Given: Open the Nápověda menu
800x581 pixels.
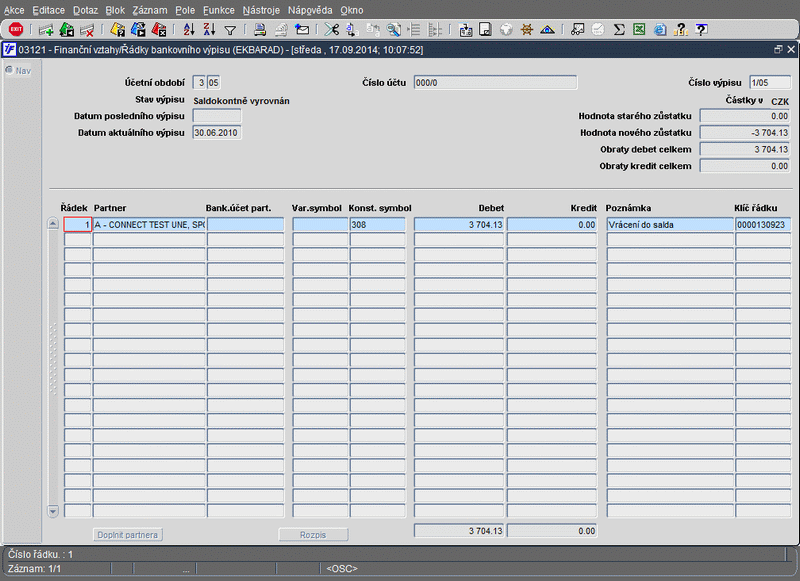Looking at the screenshot, I should tap(310, 10).
